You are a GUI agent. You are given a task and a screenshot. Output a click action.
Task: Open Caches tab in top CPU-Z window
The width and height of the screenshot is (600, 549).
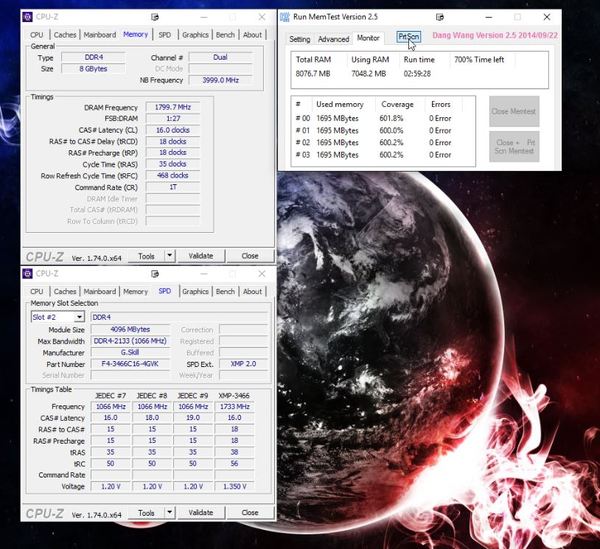[x=65, y=35]
